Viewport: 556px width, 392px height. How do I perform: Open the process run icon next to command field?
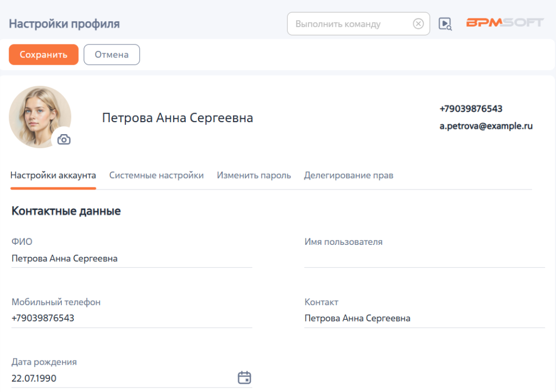click(x=445, y=24)
